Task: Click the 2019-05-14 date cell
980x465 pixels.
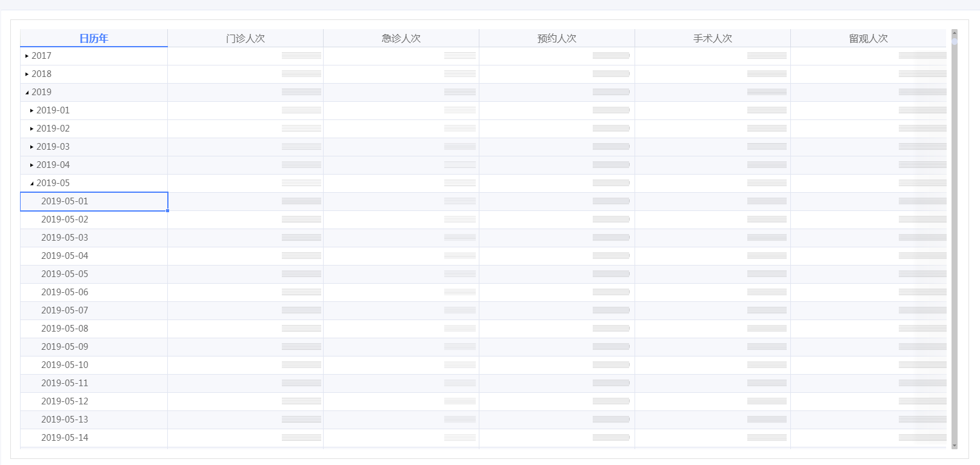Action: tap(94, 438)
